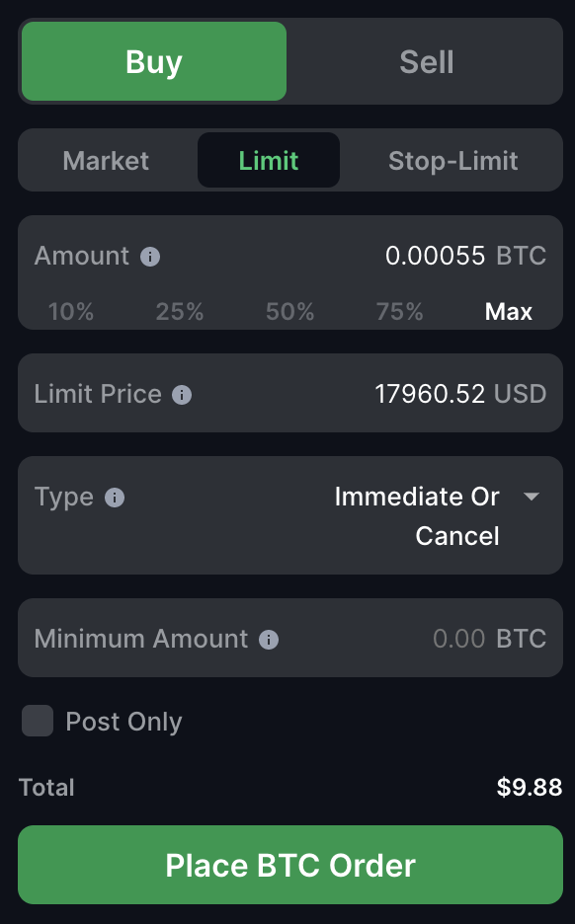The image size is (575, 924).
Task: Open the Amount info icon
Action: (150, 257)
